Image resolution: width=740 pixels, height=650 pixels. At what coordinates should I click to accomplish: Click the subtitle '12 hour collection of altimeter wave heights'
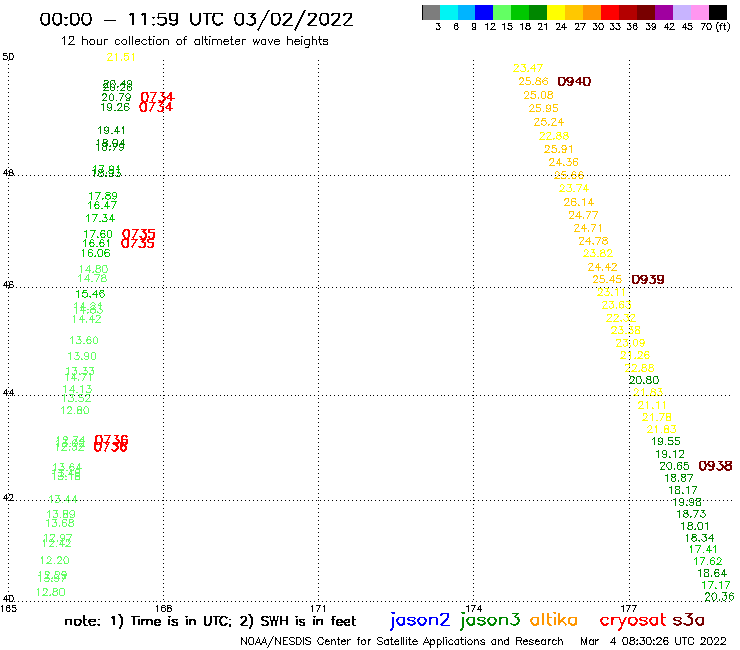coord(194,41)
